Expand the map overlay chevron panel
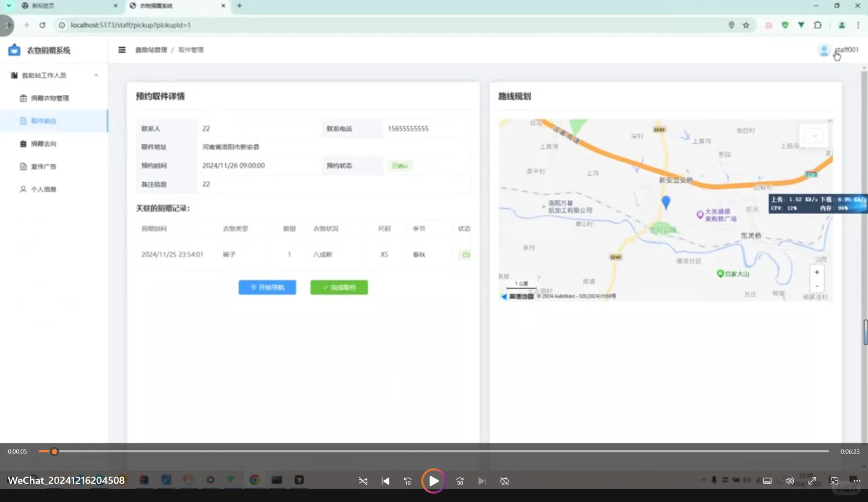 (814, 135)
